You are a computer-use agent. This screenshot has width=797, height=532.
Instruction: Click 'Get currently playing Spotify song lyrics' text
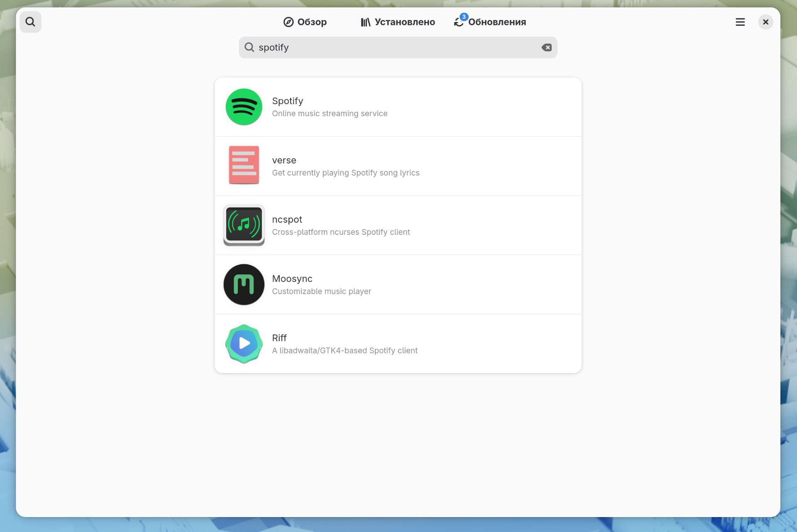pos(346,173)
